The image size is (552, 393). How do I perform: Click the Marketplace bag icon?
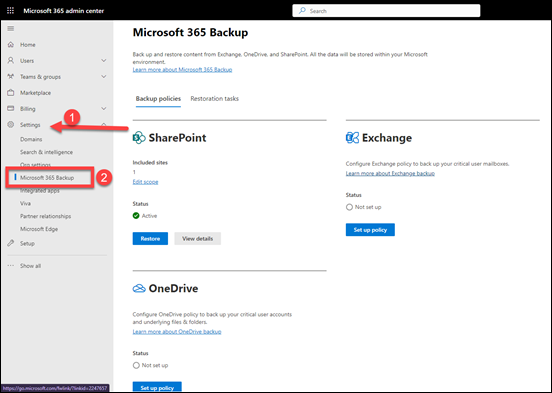click(x=11, y=93)
